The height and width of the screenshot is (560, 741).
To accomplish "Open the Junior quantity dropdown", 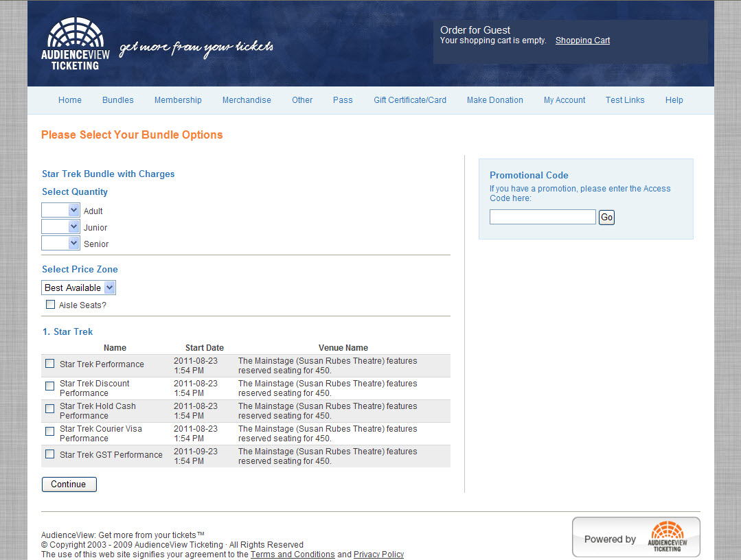I will coord(60,226).
